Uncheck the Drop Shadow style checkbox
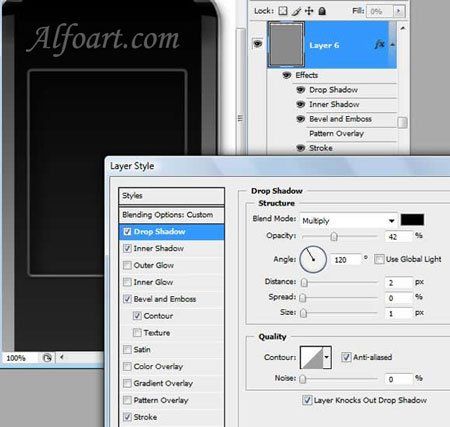Viewport: 450px width, 427px height. pos(127,231)
